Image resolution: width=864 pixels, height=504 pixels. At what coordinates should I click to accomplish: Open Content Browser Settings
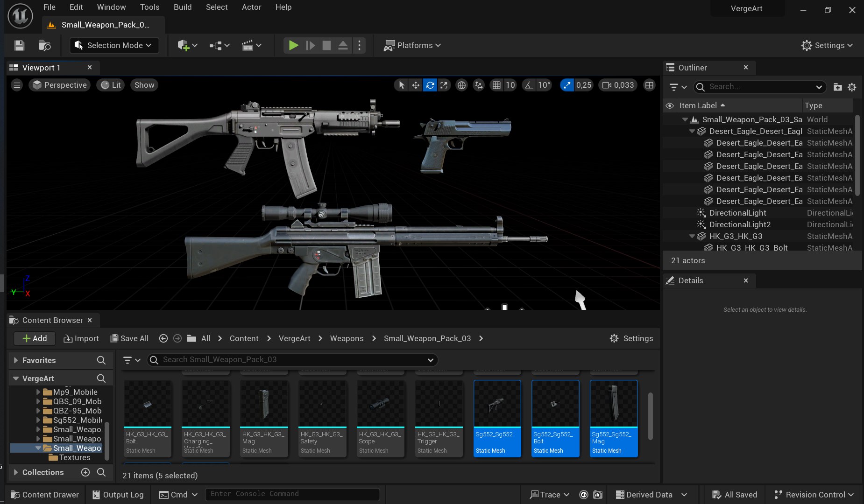[x=631, y=338]
